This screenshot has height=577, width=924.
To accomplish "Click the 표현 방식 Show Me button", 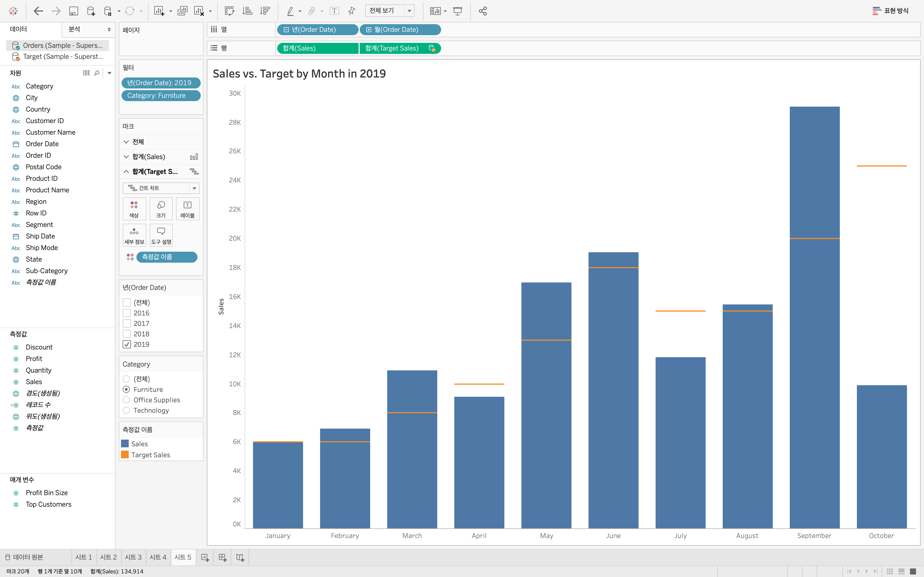I will (891, 11).
